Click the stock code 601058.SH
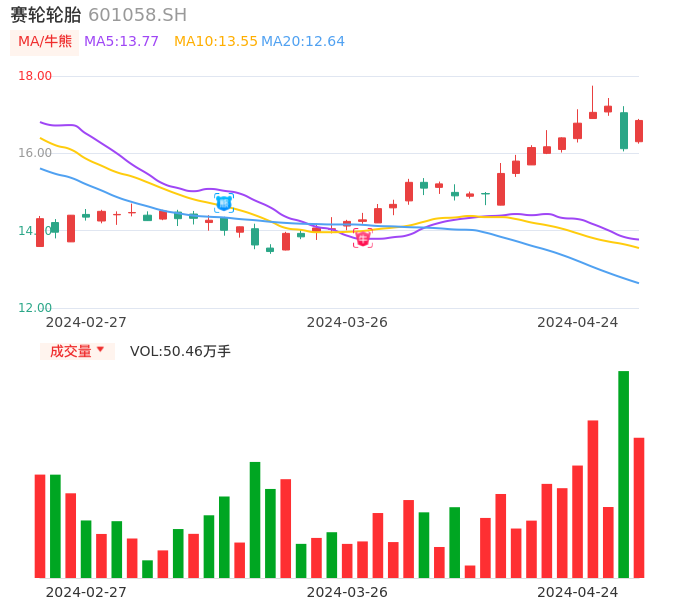 click(x=137, y=15)
